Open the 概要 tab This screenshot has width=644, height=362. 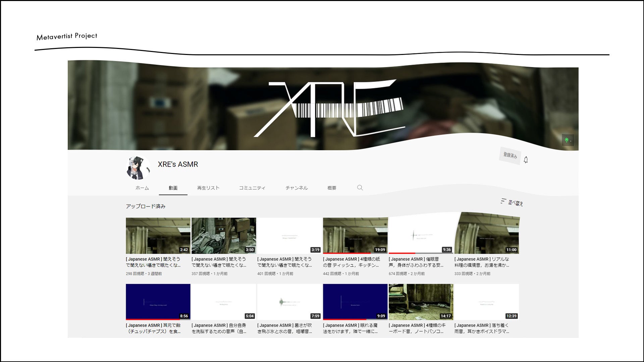coord(332,188)
